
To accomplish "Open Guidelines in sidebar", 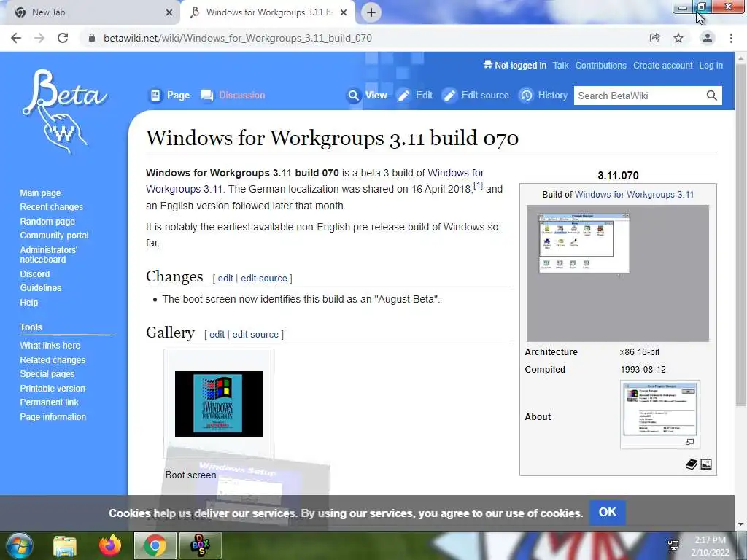I will 41,287.
